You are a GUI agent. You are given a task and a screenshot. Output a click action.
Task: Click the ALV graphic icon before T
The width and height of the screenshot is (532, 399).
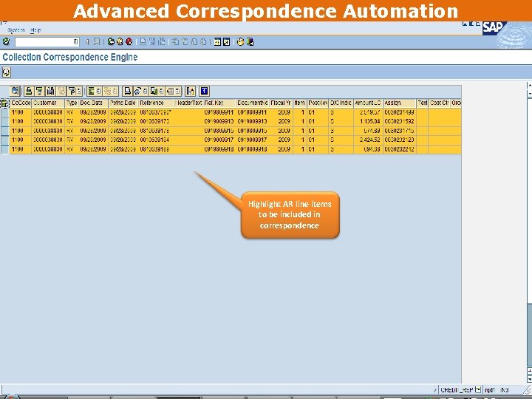click(191, 91)
